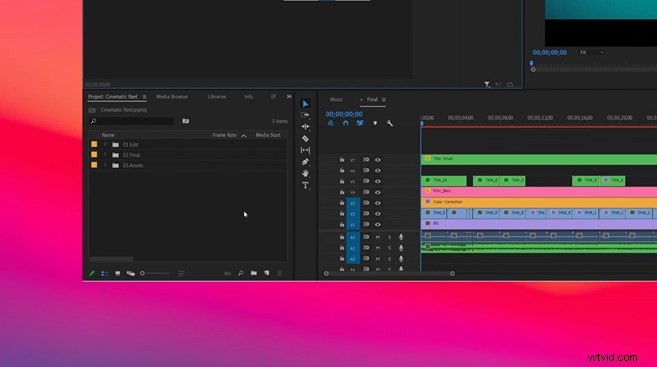Add a marker in timeline
The height and width of the screenshot is (367, 657).
pyautogui.click(x=375, y=123)
